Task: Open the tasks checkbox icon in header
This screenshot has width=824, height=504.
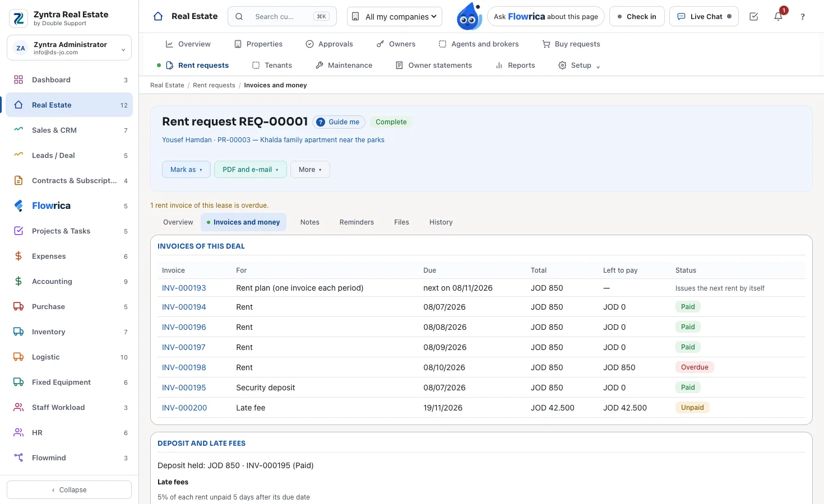Action: point(754,16)
